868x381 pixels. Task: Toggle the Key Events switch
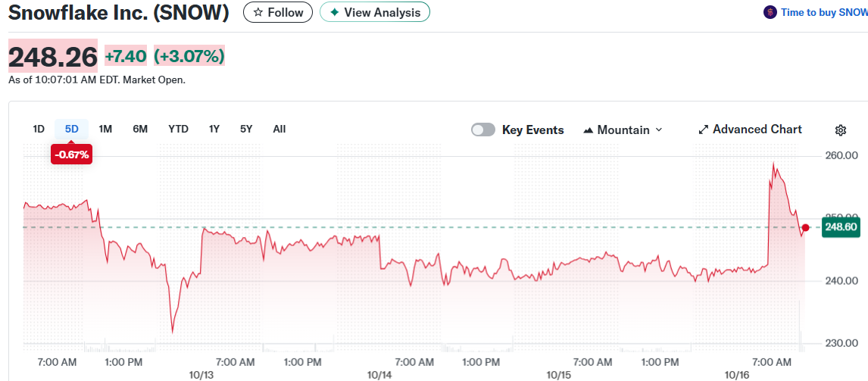point(483,130)
